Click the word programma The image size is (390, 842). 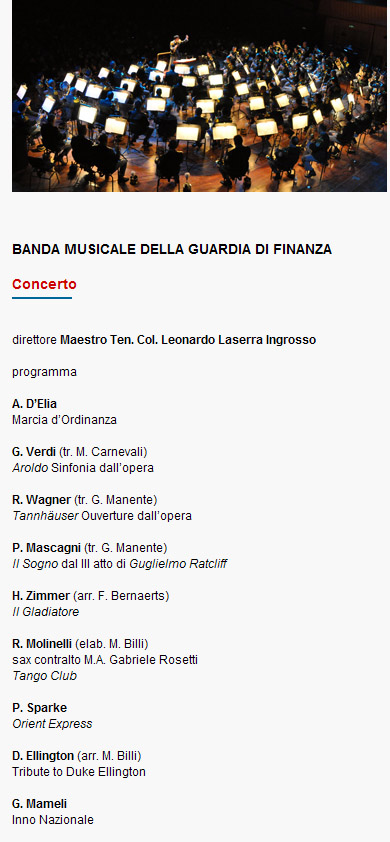(44, 372)
